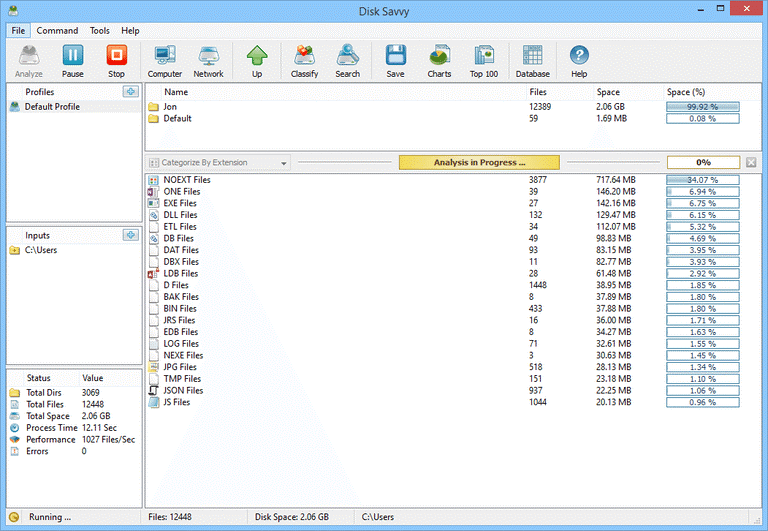Screen dimensions: 768x531
Task: Add a new input with plus icon
Action: pos(131,235)
